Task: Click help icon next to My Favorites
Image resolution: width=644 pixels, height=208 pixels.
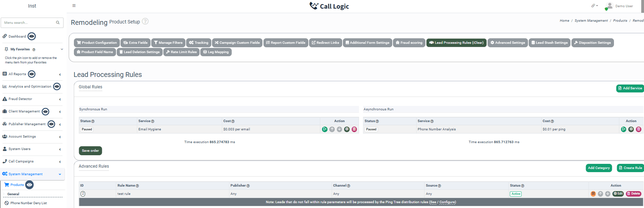Action: [x=34, y=50]
